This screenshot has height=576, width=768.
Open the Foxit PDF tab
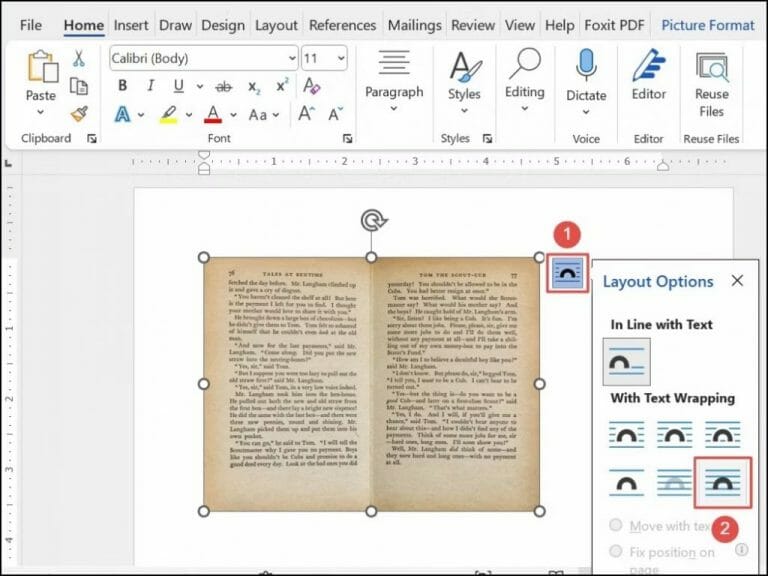[614, 25]
